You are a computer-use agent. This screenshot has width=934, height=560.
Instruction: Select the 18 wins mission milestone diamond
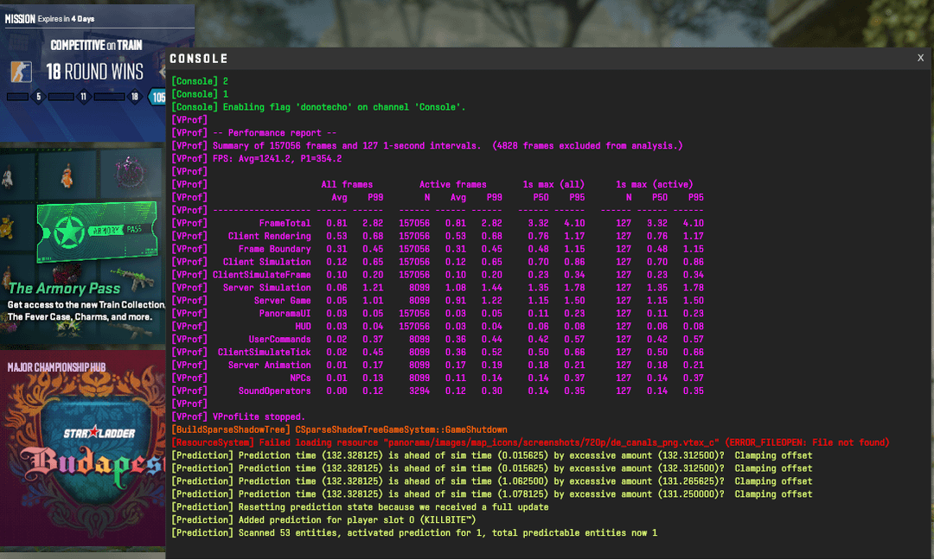[133, 97]
